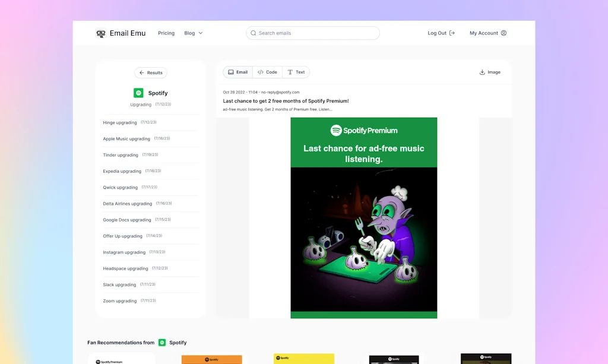Click the Log Out arrow icon

pyautogui.click(x=452, y=33)
